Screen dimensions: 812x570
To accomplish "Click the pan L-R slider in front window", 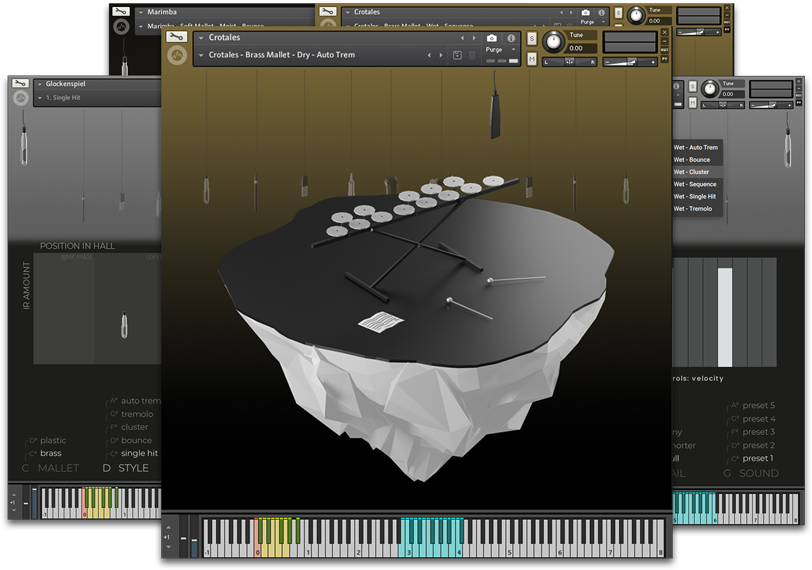I will pos(569,62).
